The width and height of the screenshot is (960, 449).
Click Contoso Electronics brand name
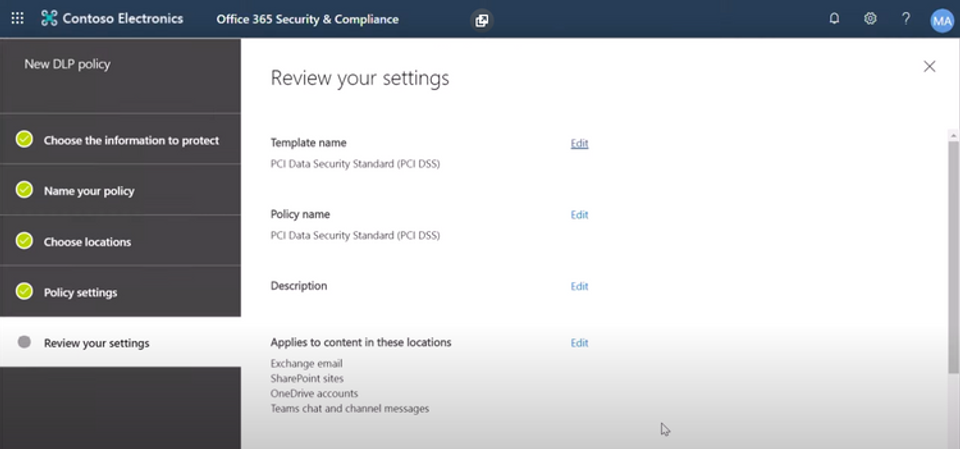click(x=122, y=18)
